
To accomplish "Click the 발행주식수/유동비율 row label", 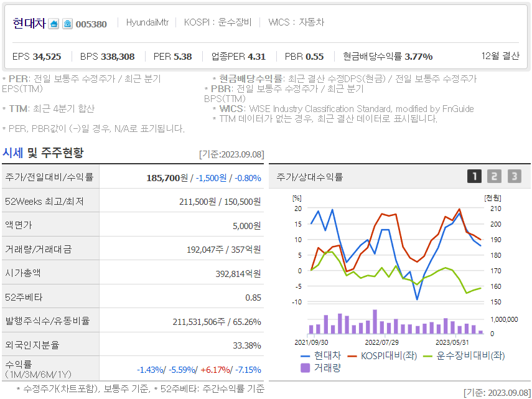I will [x=47, y=321].
